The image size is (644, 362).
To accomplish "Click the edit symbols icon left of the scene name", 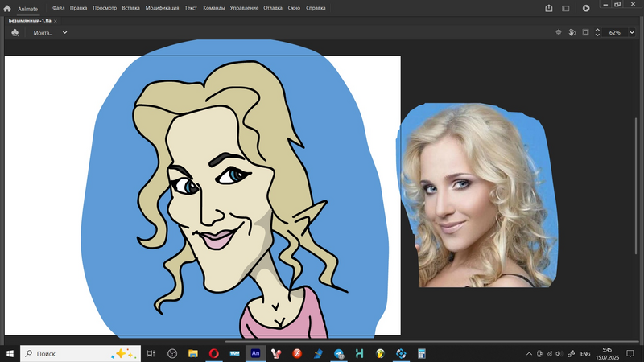I will pyautogui.click(x=15, y=32).
